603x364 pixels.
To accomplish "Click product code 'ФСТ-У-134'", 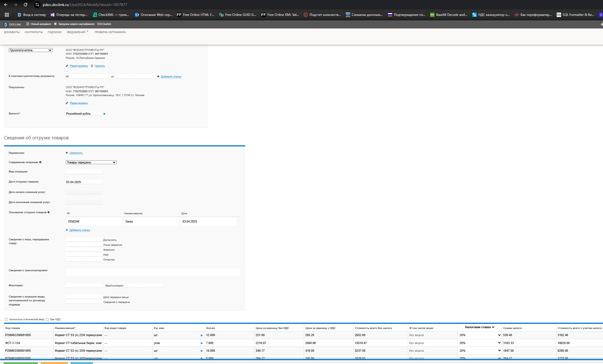I will pos(13,343).
